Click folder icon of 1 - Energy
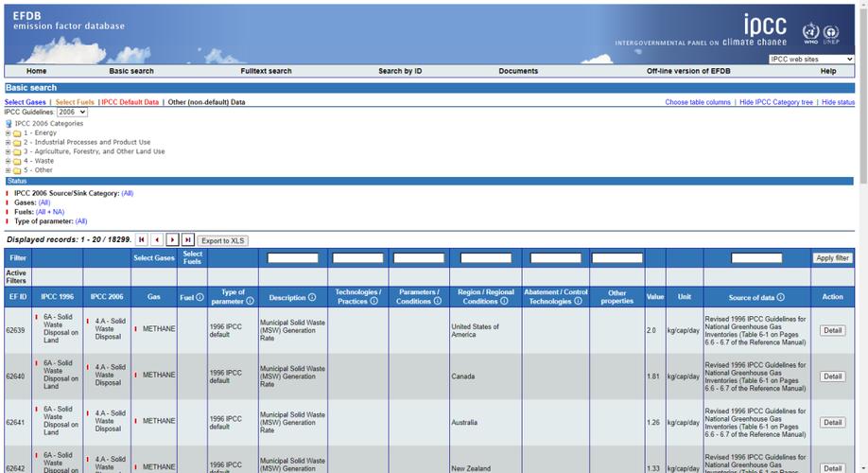 [17, 133]
